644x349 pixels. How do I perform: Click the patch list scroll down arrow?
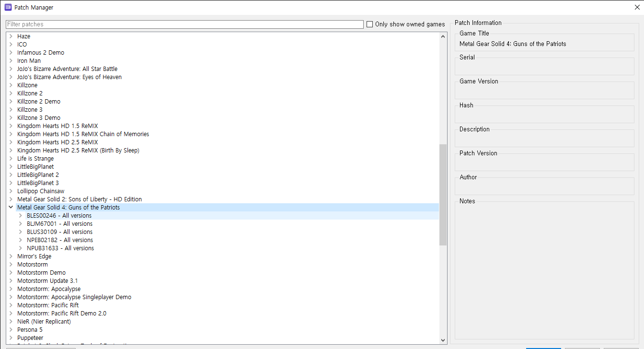pyautogui.click(x=443, y=340)
